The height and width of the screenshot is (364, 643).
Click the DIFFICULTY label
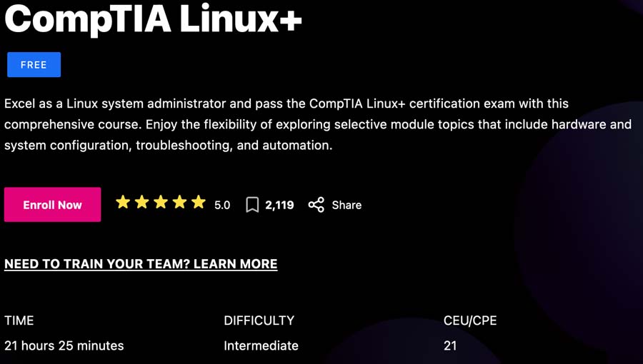click(259, 320)
